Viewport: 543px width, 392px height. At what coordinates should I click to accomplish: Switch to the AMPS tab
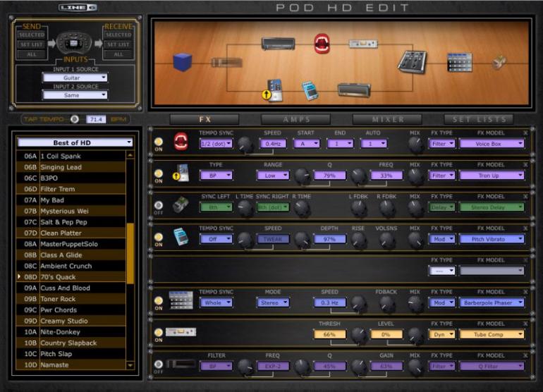[x=295, y=119]
